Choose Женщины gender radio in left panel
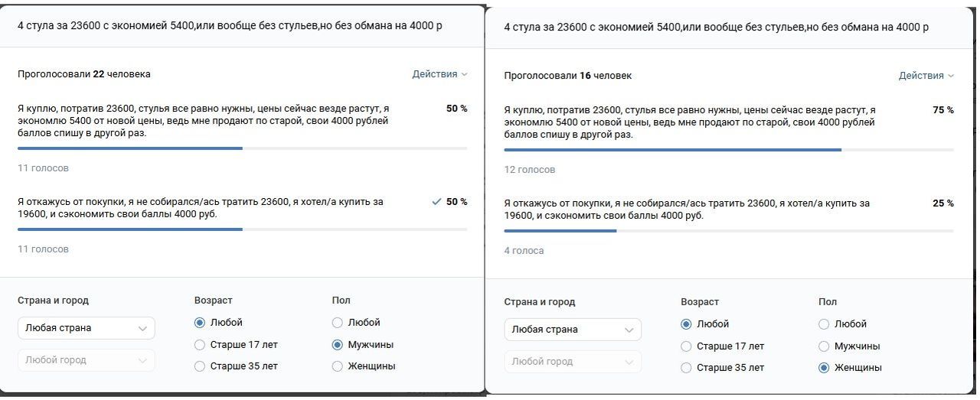The height and width of the screenshot is (400, 980). 338,366
